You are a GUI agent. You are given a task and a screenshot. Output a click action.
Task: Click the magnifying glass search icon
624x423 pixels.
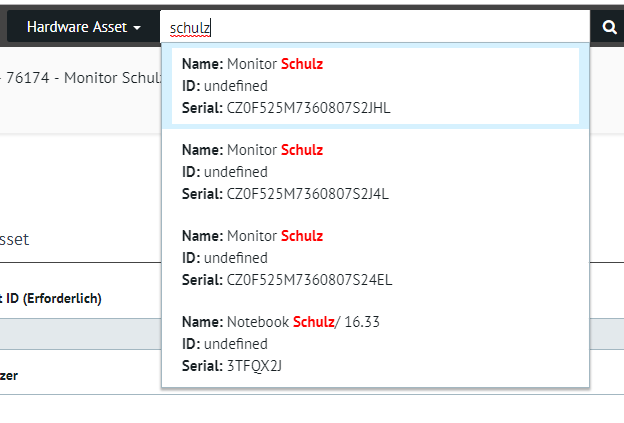point(609,27)
